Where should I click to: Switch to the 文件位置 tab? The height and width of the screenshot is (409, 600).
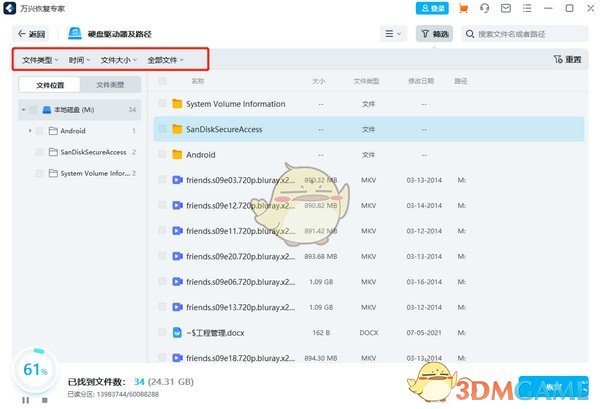(50, 85)
